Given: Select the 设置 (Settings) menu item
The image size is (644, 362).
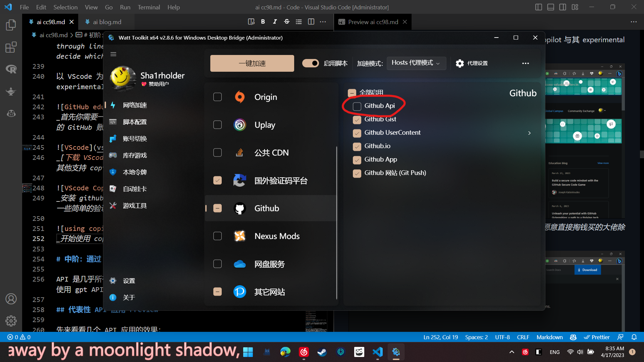Looking at the screenshot, I should coord(128,280).
